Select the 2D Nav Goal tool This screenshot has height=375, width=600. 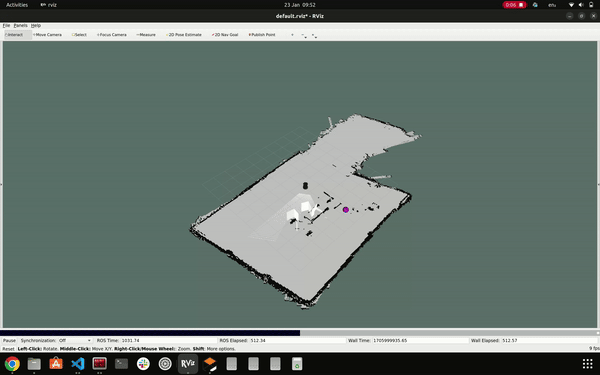(x=225, y=35)
